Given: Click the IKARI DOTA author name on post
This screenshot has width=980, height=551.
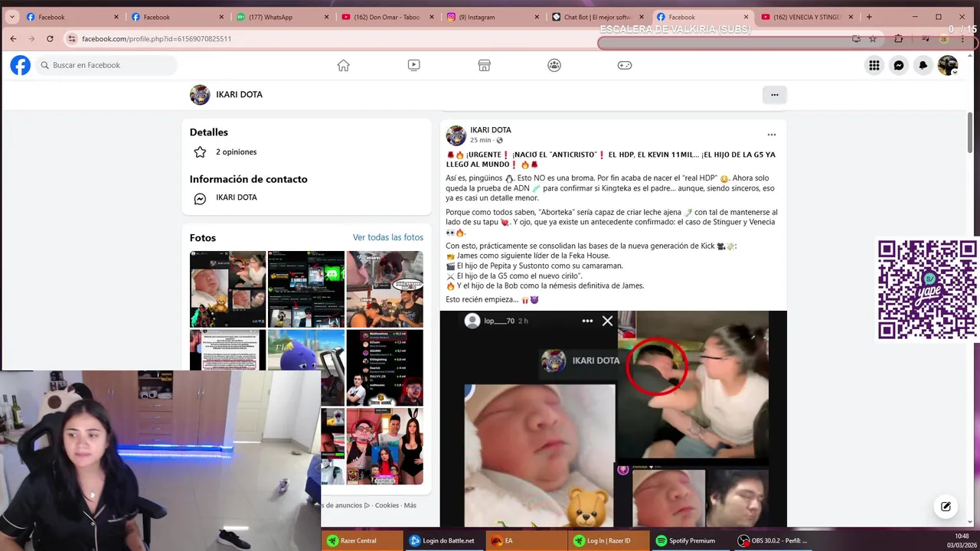Looking at the screenshot, I should click(491, 130).
